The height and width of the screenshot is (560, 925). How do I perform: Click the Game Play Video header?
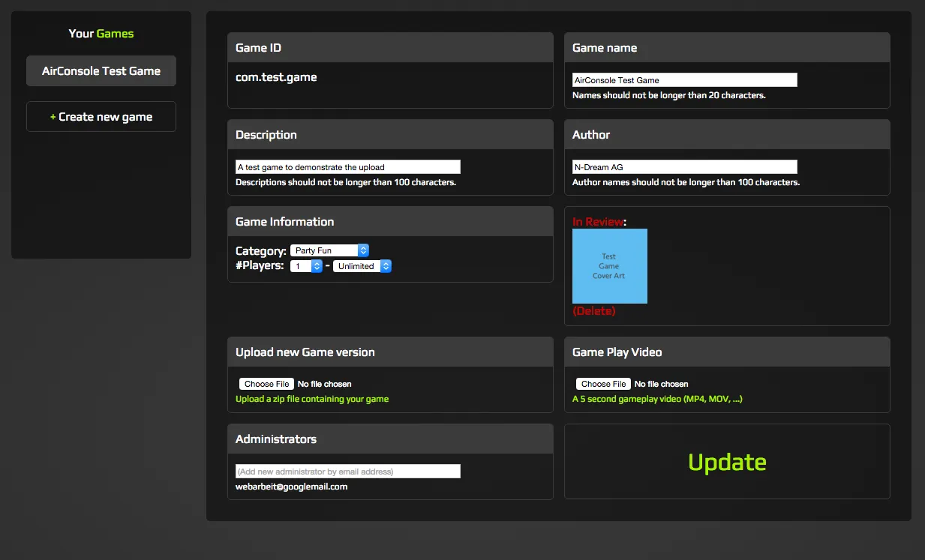pos(727,352)
